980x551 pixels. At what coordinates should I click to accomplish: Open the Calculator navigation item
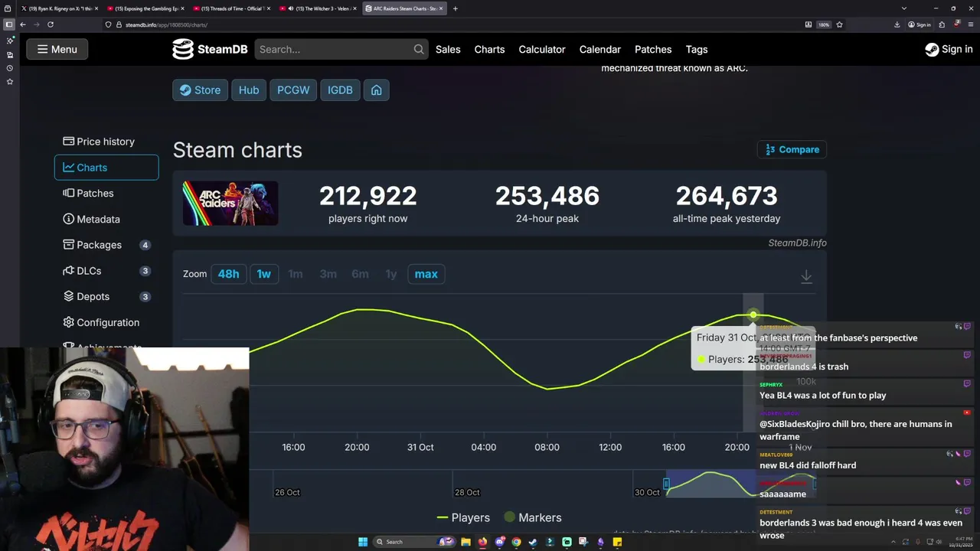coord(542,49)
